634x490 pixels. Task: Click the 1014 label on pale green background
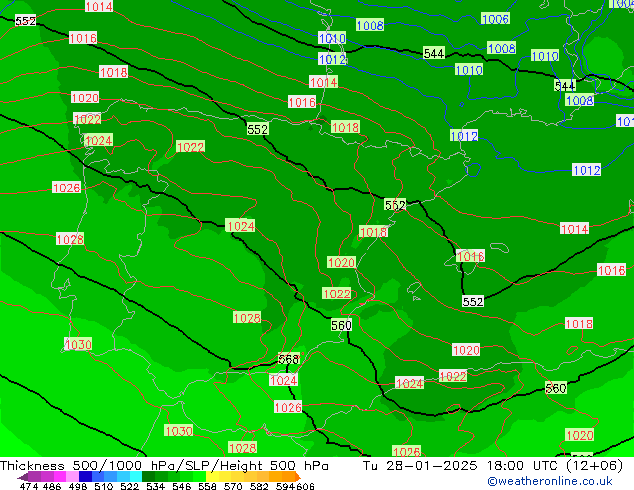pos(323,82)
